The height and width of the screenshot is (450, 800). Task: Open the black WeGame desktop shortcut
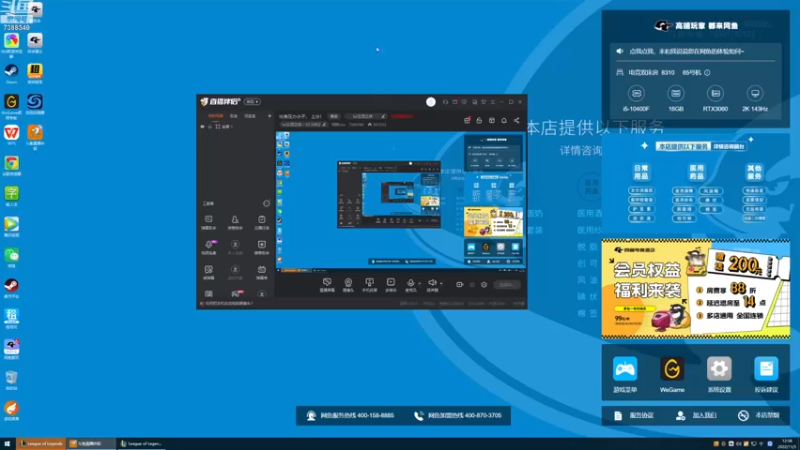click(x=11, y=102)
